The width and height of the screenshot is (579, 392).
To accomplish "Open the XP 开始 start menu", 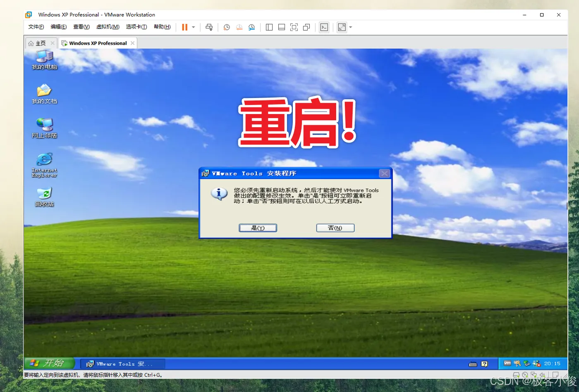I will point(49,363).
